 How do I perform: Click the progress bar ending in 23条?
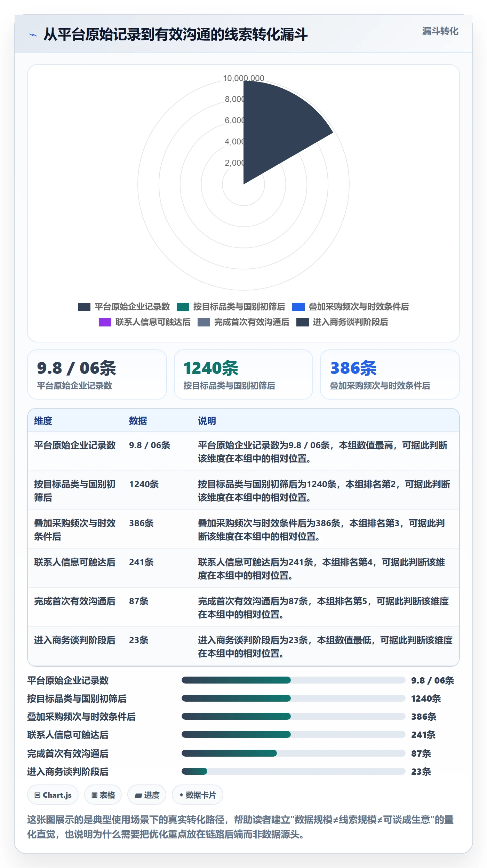[294, 771]
